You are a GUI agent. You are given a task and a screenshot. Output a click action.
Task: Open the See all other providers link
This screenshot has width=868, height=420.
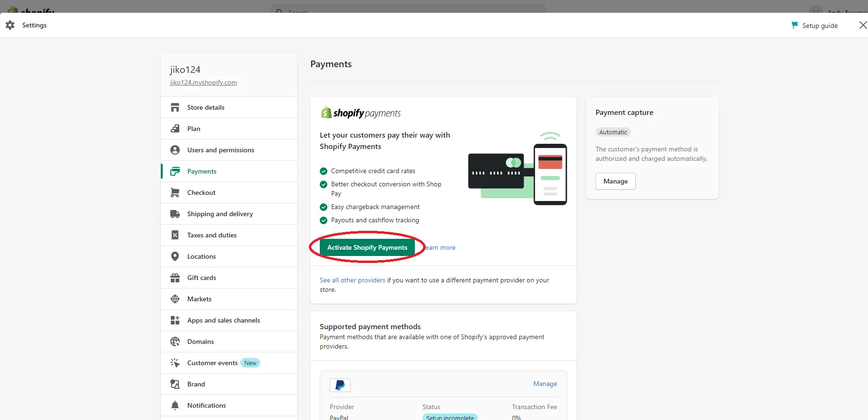pos(352,280)
